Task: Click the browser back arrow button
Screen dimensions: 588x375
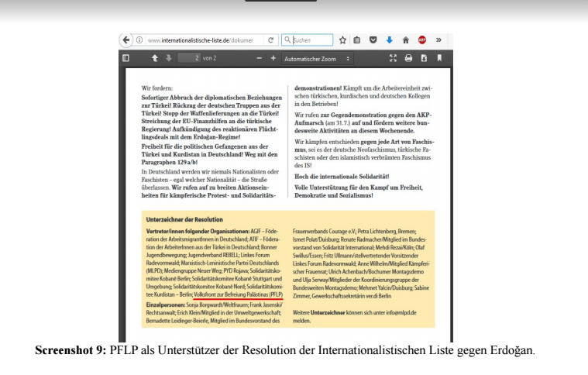Action: point(126,40)
